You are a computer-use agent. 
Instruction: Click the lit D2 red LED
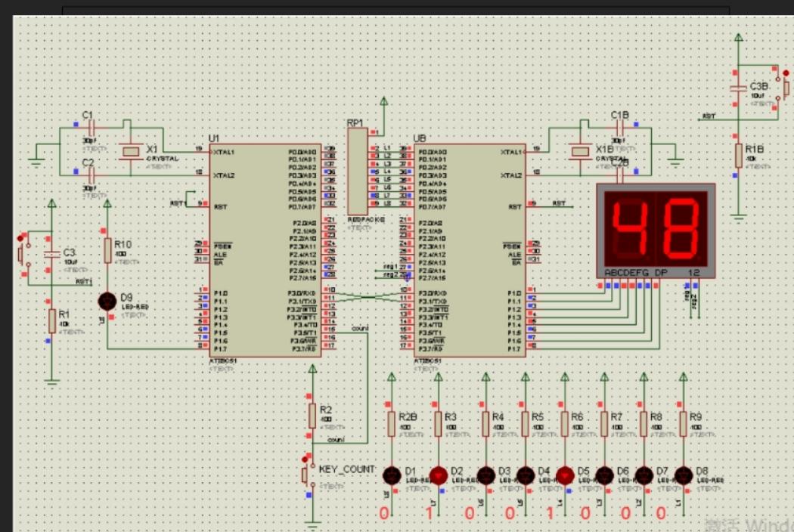tap(437, 476)
